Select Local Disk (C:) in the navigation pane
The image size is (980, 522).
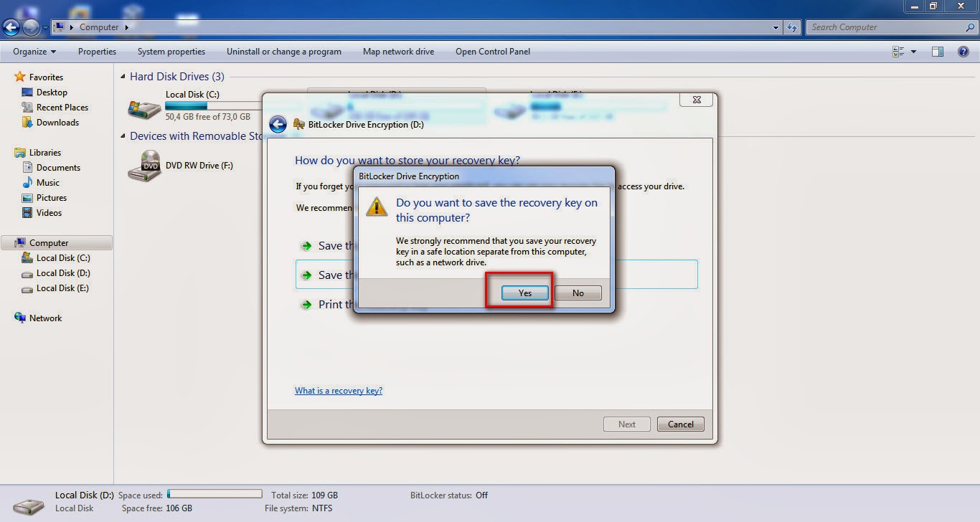63,258
